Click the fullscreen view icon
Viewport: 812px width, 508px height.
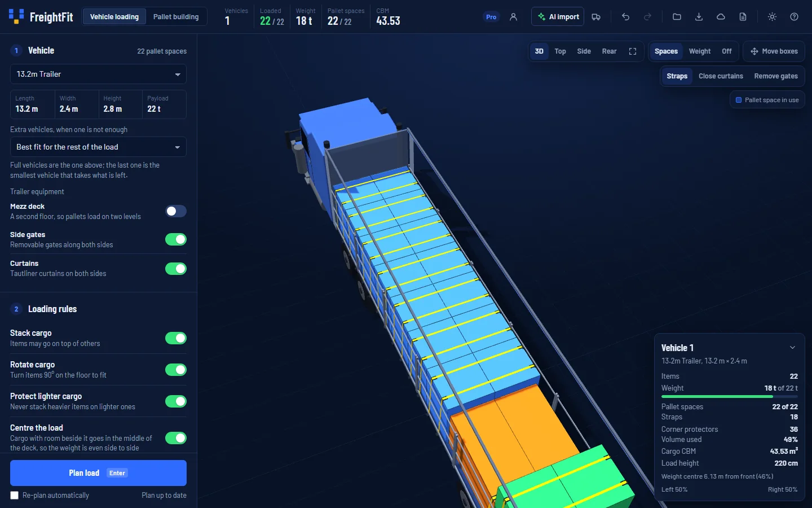pyautogui.click(x=633, y=51)
